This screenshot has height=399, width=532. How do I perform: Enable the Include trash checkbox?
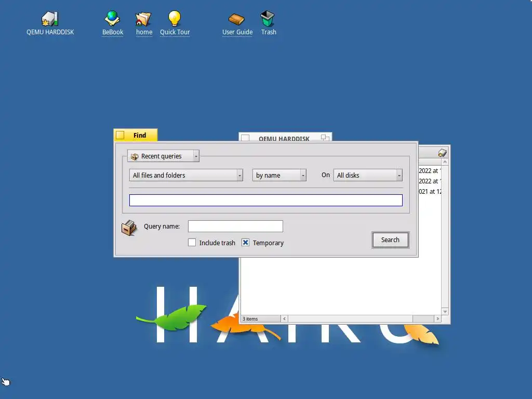(x=192, y=243)
